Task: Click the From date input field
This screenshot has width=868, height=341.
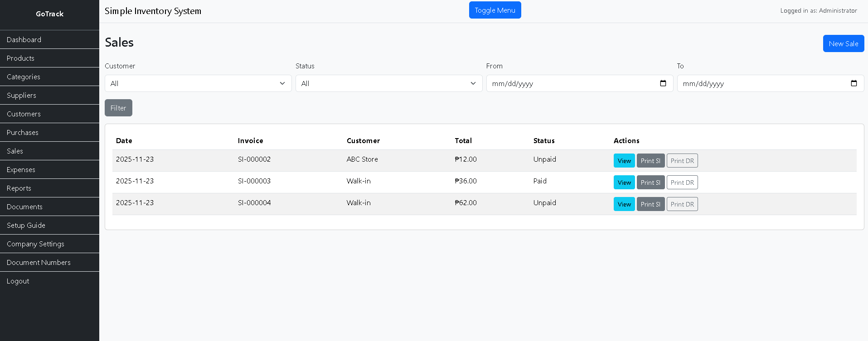Action: point(580,83)
